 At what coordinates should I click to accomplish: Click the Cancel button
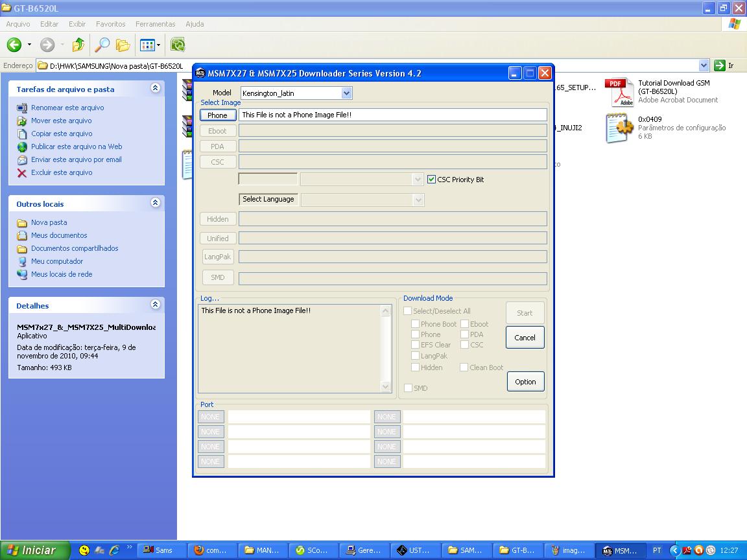tap(525, 338)
